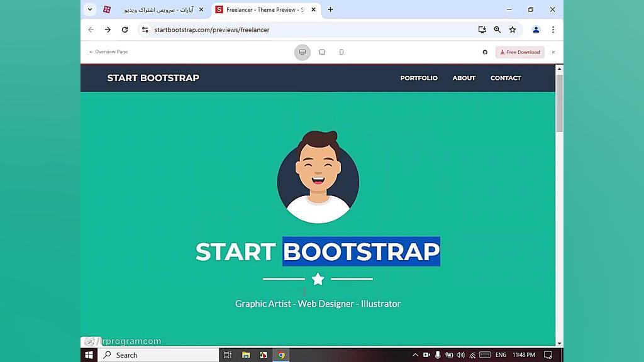This screenshot has height=362, width=644.
Task: Click the microphone tray icon
Action: pos(438,355)
